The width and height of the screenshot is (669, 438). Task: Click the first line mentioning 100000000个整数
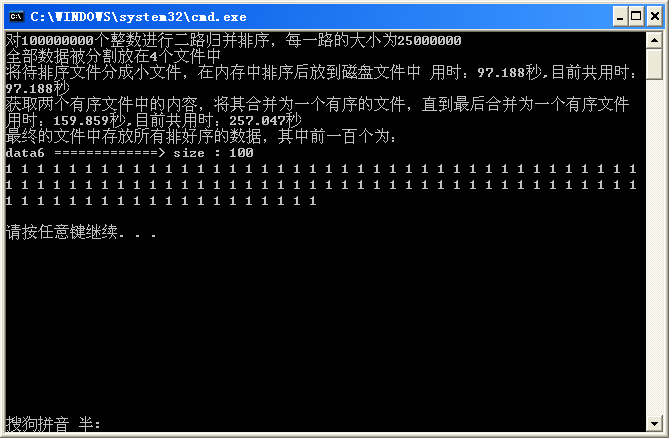pos(233,41)
